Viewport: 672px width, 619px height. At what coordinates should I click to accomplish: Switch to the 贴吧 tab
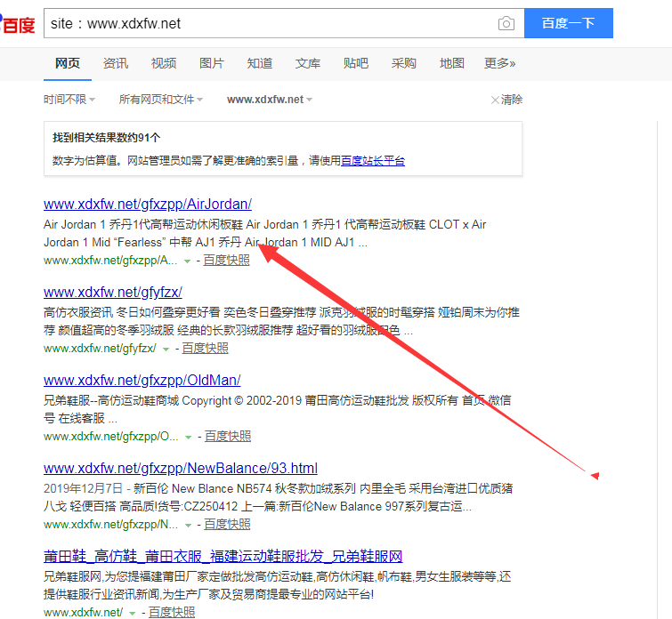click(x=356, y=63)
